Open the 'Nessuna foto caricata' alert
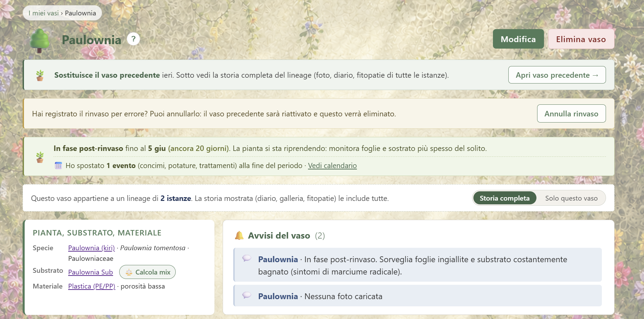 [418, 296]
